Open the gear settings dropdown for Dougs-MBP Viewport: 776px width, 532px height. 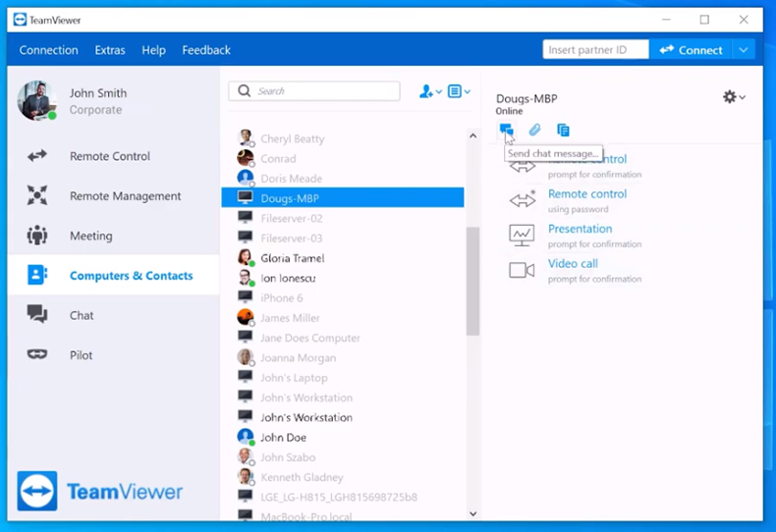[x=734, y=97]
